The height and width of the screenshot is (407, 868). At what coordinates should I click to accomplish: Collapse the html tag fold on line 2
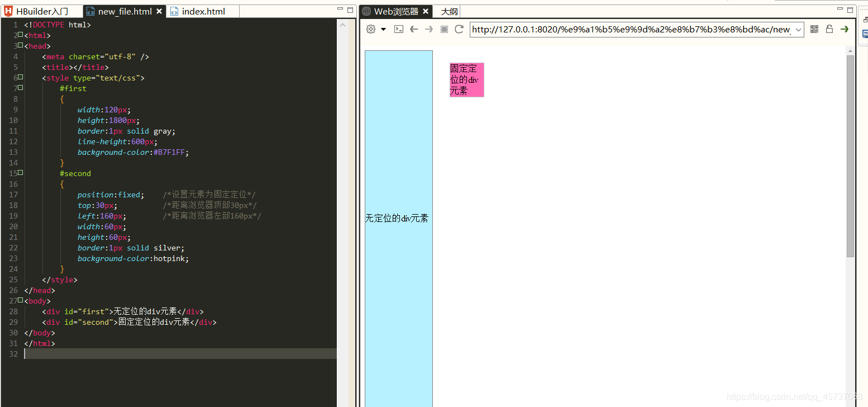20,35
